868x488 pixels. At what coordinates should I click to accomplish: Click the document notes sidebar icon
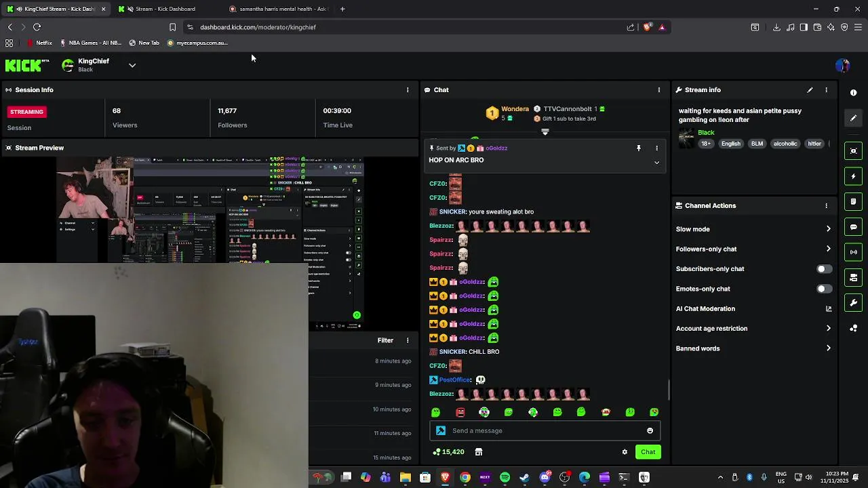(x=854, y=201)
